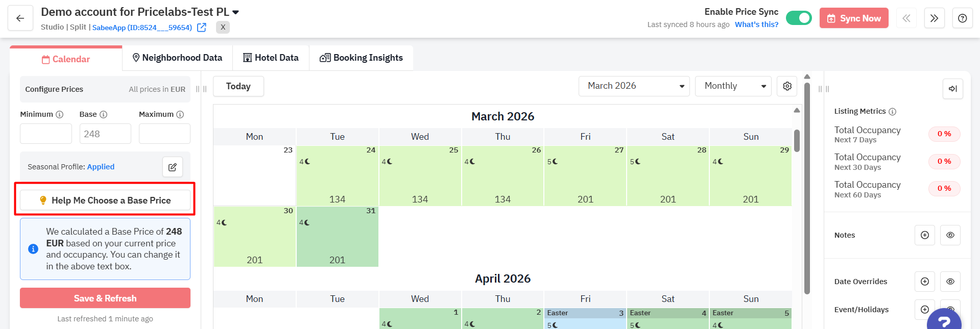Expand the Demo account listing dropdown
This screenshot has height=329, width=980.
point(235,12)
